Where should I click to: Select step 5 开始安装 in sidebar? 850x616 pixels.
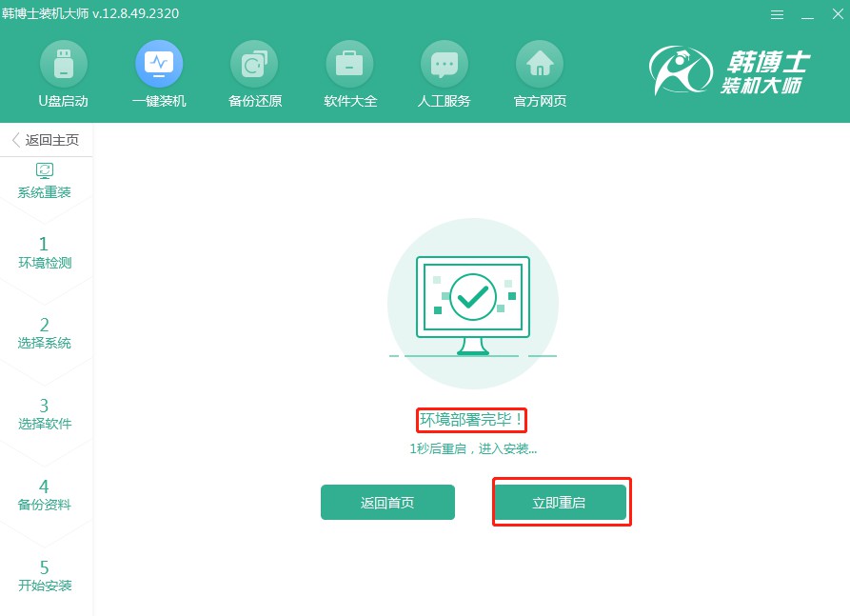pos(45,576)
